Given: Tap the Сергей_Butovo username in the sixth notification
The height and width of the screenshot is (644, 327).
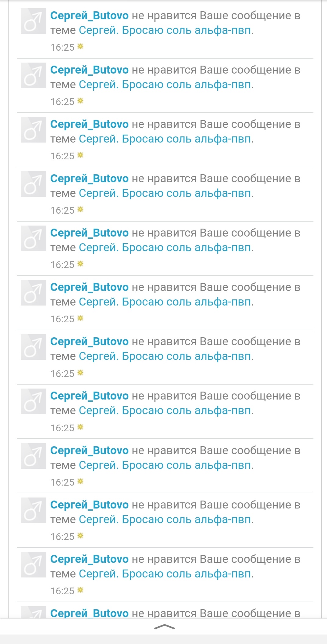Looking at the screenshot, I should coord(89,287).
